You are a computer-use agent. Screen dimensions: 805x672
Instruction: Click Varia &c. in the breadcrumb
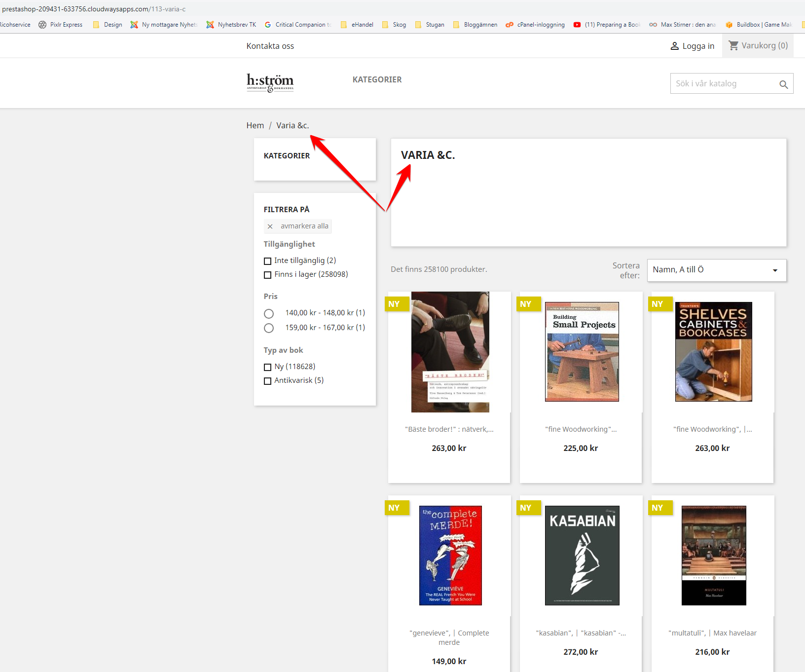click(293, 125)
